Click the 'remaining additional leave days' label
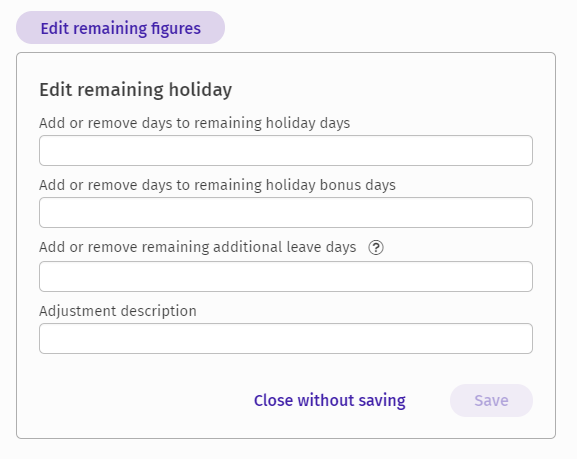Image resolution: width=577 pixels, height=459 pixels. coord(198,247)
